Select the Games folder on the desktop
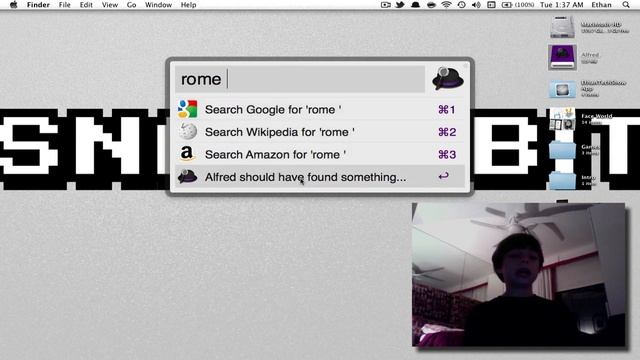Viewport: 640px width, 360px height. coord(562,150)
